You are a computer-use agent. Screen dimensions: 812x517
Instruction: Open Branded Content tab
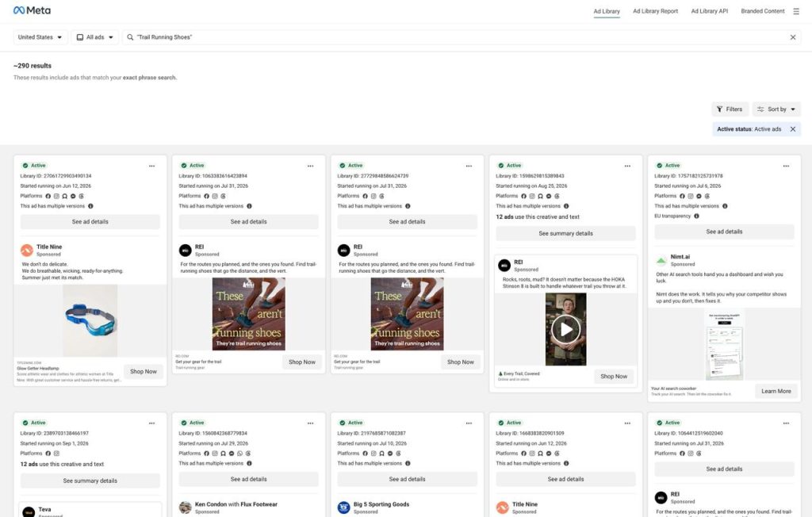[x=762, y=11]
